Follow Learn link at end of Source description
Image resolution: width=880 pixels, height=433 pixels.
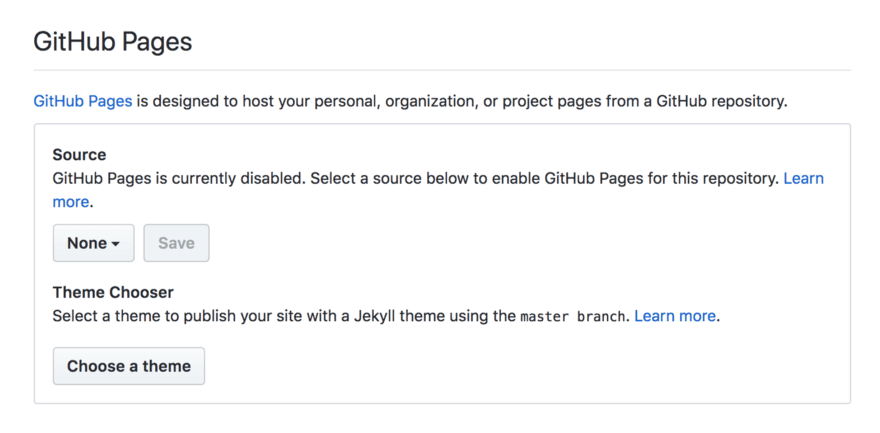pos(803,178)
